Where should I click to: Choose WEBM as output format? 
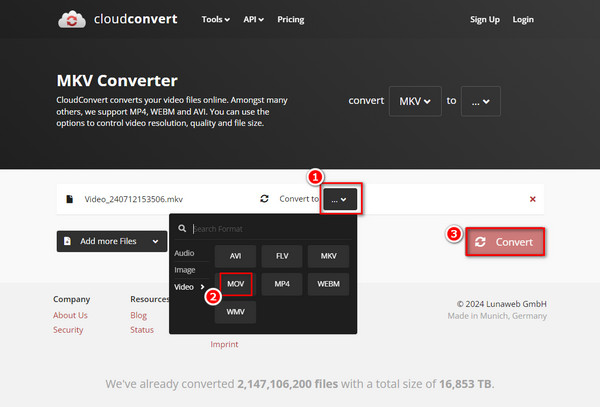tap(328, 284)
